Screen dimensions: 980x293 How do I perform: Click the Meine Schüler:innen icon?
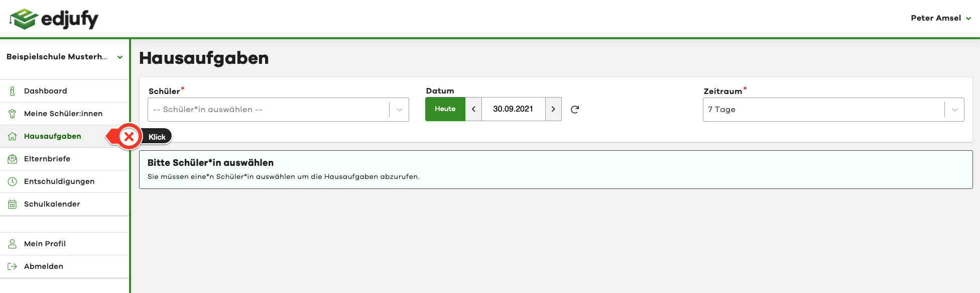[x=13, y=114]
